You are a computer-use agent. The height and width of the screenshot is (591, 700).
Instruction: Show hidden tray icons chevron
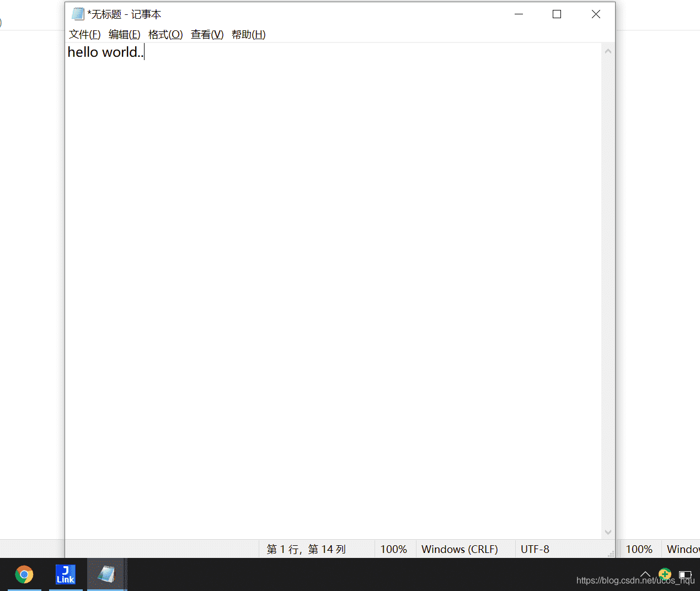(645, 574)
